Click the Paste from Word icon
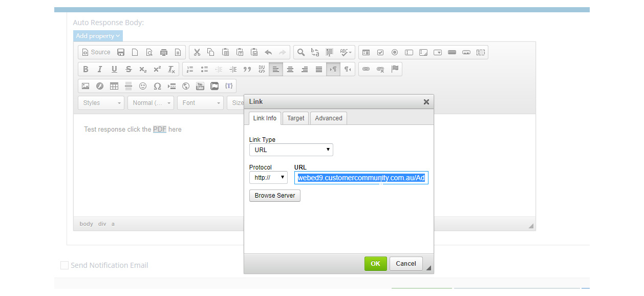 254,52
